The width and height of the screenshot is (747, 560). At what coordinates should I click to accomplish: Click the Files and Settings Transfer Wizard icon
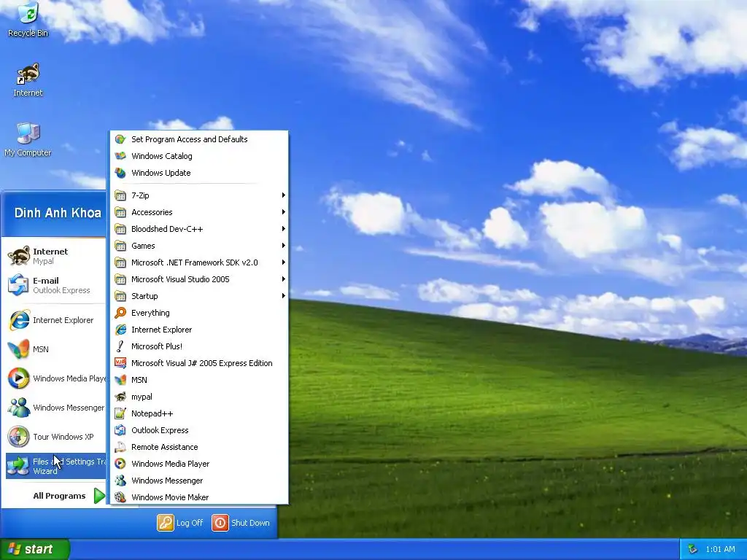(18, 466)
